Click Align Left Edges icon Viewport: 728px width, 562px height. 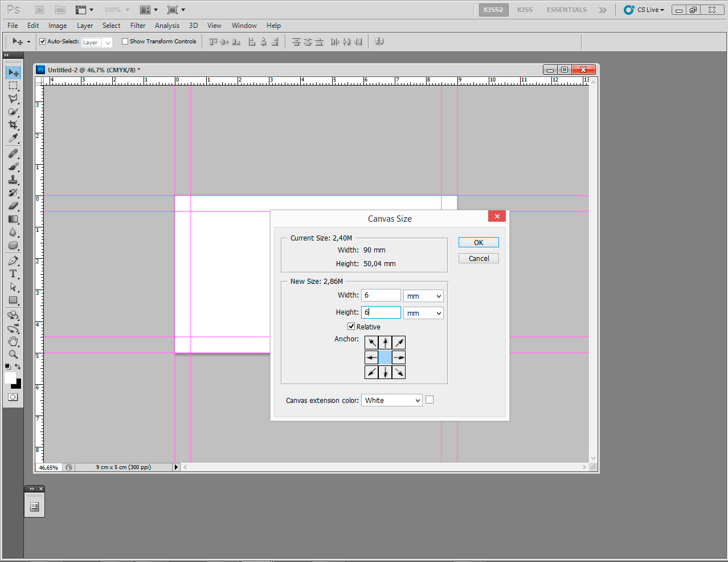pos(252,42)
